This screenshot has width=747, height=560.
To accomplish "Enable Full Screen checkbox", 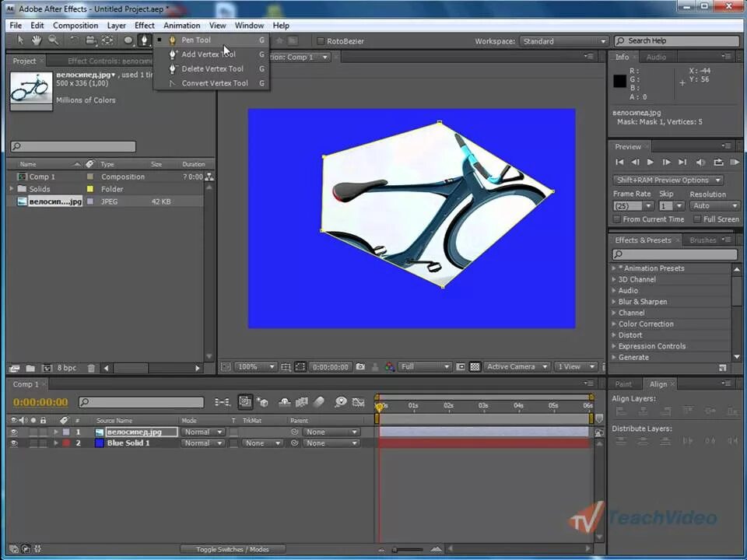I will (697, 219).
